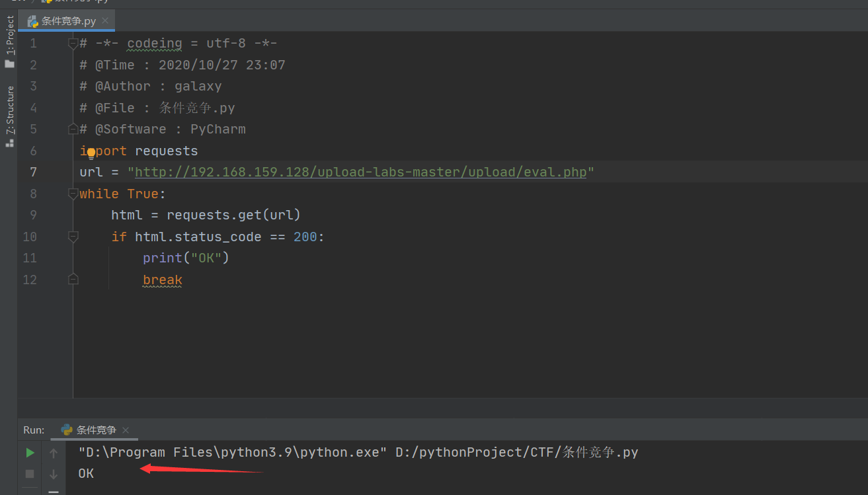Viewport: 868px width, 495px height.
Task: Click line number 7 in gutter
Action: coord(33,172)
